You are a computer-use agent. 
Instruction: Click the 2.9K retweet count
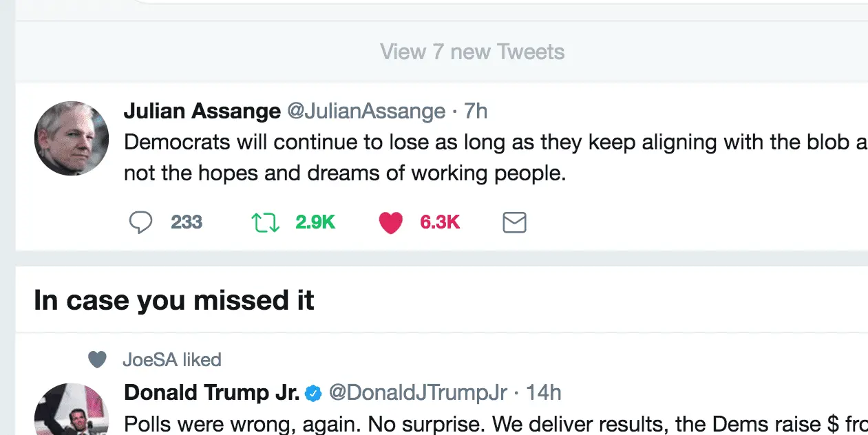(x=315, y=222)
